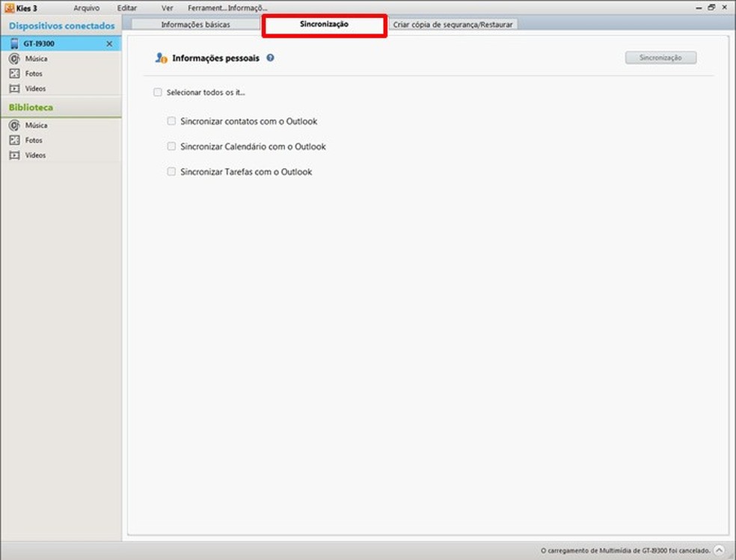Open the Ver menu
The width and height of the screenshot is (736, 560).
(x=167, y=8)
